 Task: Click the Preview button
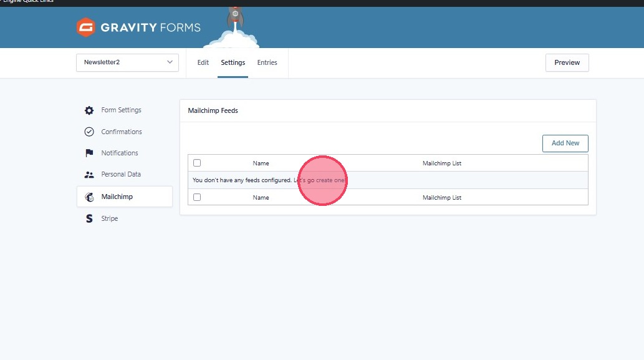(x=567, y=62)
